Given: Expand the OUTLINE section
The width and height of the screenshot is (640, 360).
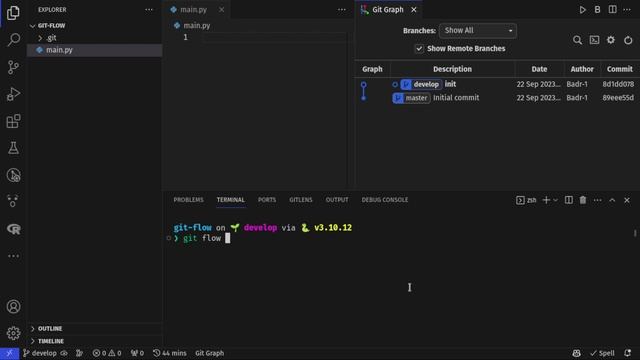Looking at the screenshot, I should coord(50,329).
